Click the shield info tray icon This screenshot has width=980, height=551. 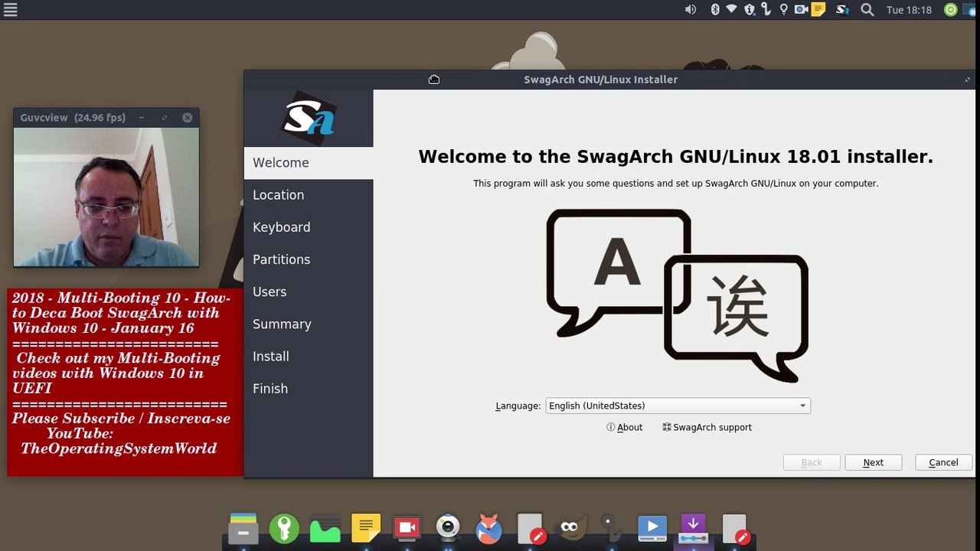(x=750, y=10)
